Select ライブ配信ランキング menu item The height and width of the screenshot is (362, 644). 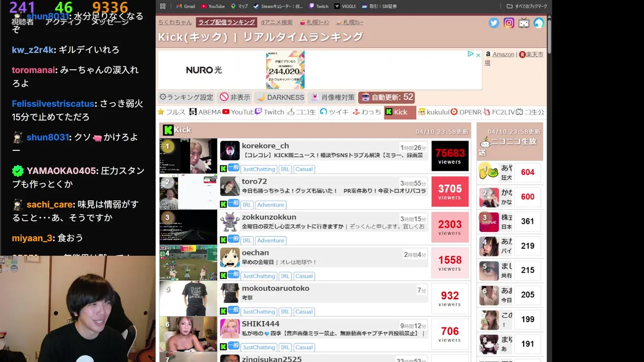pos(226,22)
